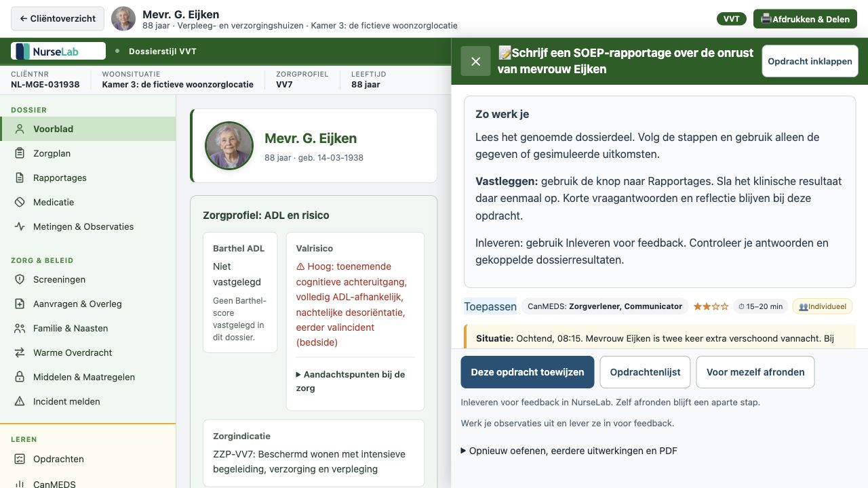
Task: Open the Opdrachtenlijst
Action: click(x=645, y=372)
